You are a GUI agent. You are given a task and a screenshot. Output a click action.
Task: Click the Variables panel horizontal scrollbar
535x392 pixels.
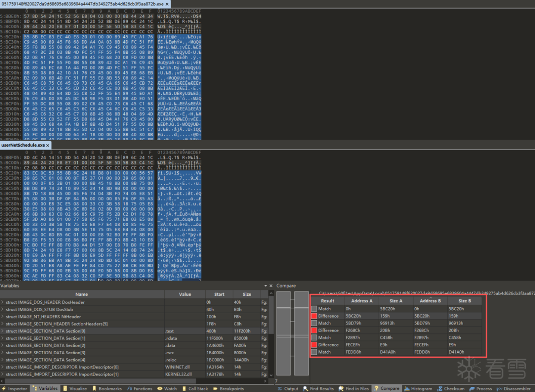[100, 381]
